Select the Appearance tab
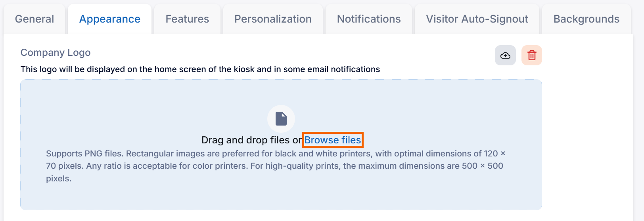The width and height of the screenshot is (644, 221). point(110,19)
